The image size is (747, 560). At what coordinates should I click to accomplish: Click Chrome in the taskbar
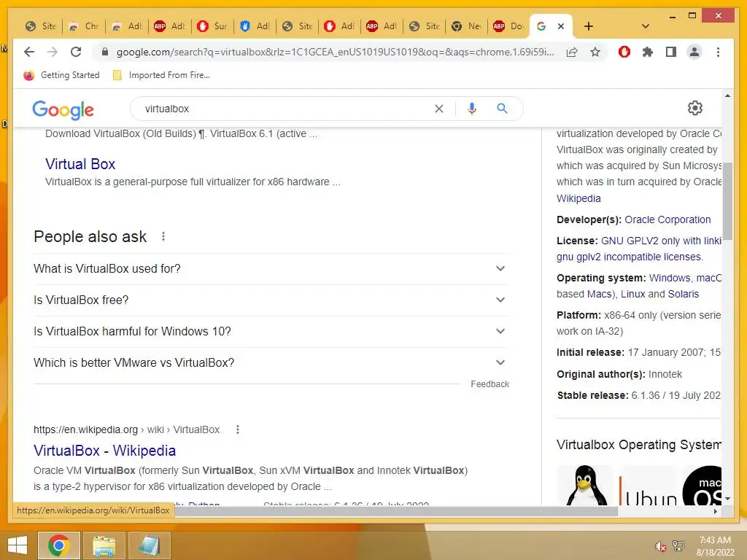[x=58, y=545]
